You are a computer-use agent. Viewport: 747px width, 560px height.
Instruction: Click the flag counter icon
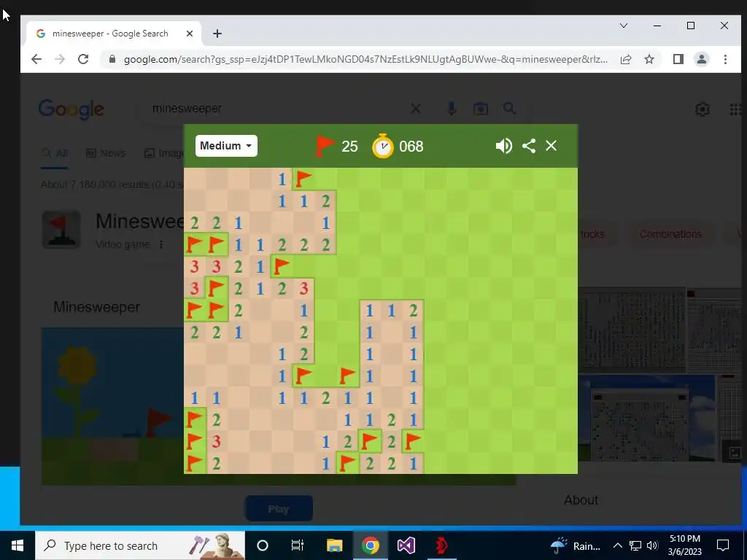(x=325, y=146)
